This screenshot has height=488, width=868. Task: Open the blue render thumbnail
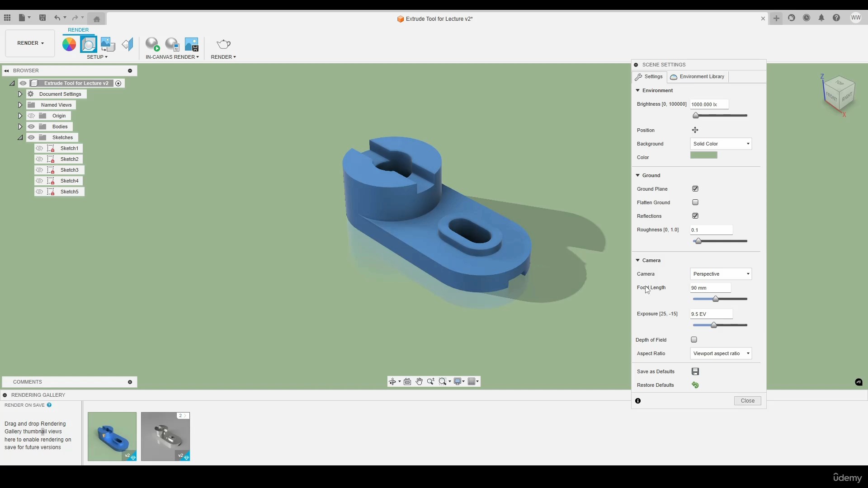tap(112, 436)
